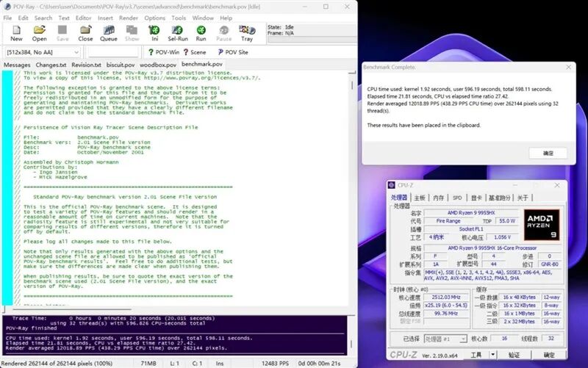Screen dimensions: 588x368
Task: Open the Search menu
Action: tap(43, 18)
